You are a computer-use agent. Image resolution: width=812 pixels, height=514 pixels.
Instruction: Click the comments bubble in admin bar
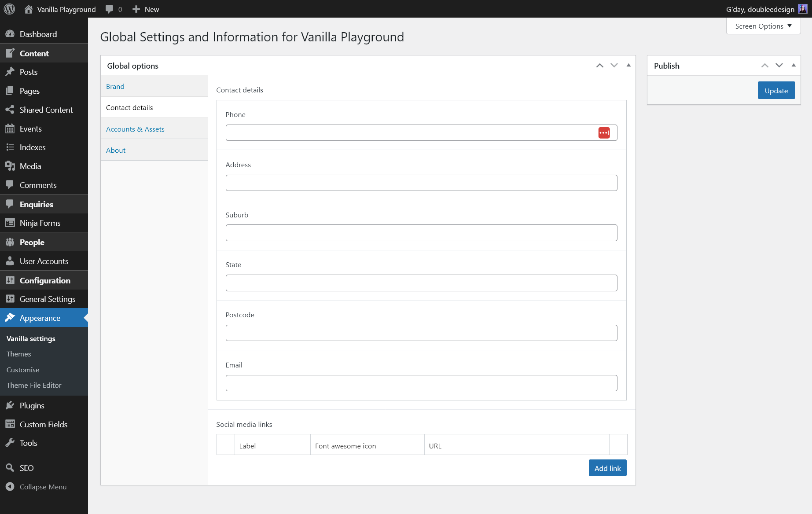point(110,9)
